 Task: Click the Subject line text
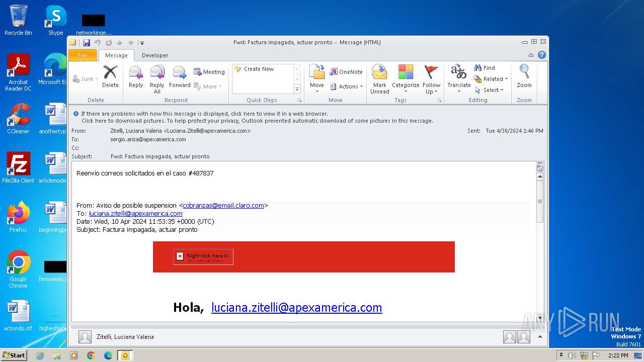tap(160, 156)
